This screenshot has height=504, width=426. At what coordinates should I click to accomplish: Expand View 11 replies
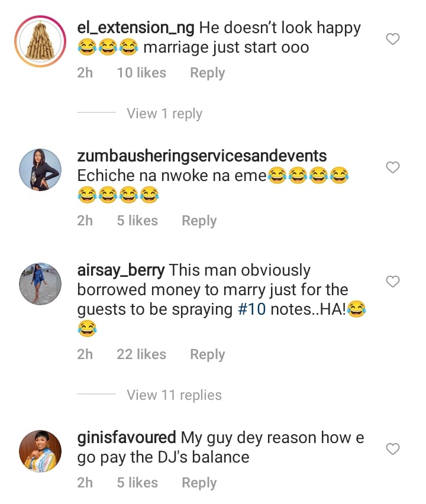pos(174,395)
